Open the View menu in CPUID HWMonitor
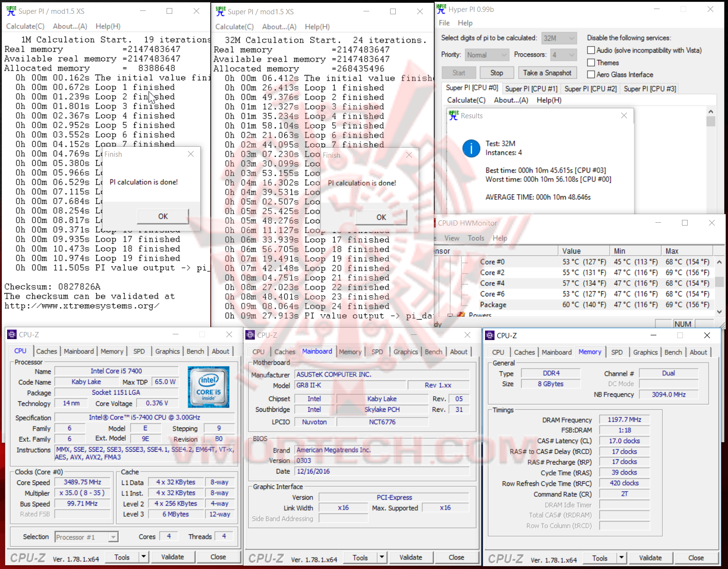This screenshot has height=569, width=728. pos(452,238)
